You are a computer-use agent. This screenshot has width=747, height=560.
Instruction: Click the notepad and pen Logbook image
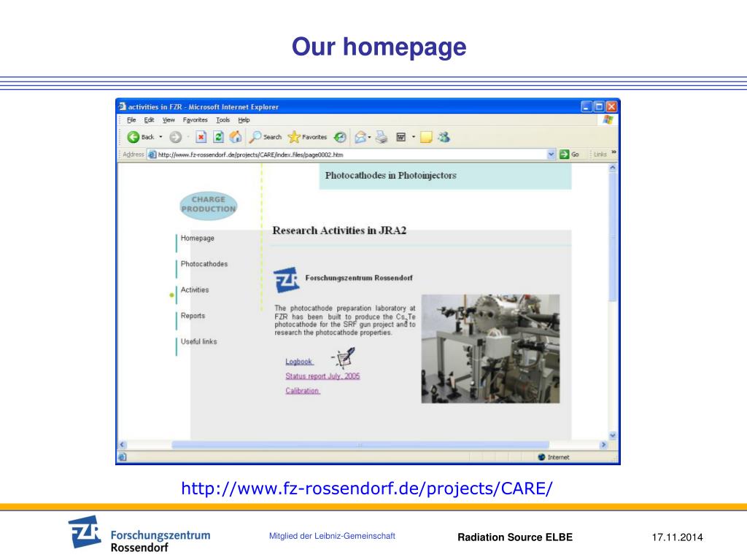click(x=343, y=357)
